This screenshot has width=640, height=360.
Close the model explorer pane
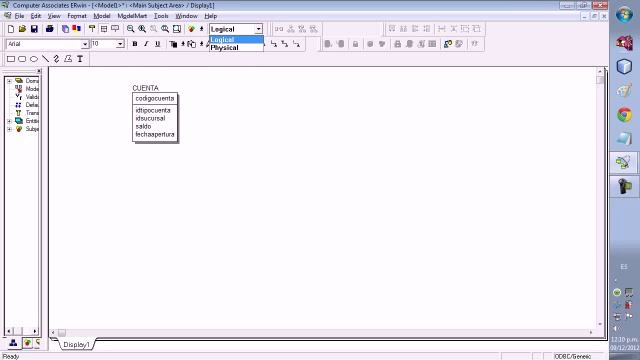pos(39,71)
